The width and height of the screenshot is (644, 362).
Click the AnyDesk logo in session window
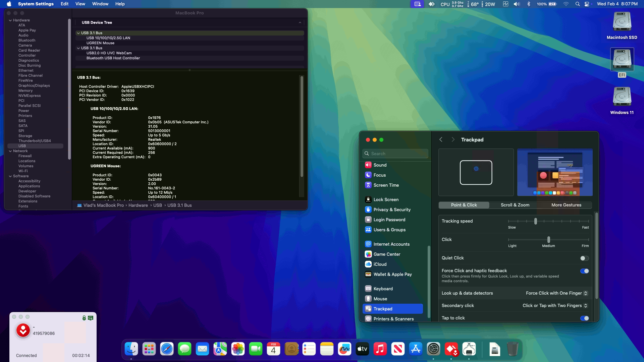point(23,331)
